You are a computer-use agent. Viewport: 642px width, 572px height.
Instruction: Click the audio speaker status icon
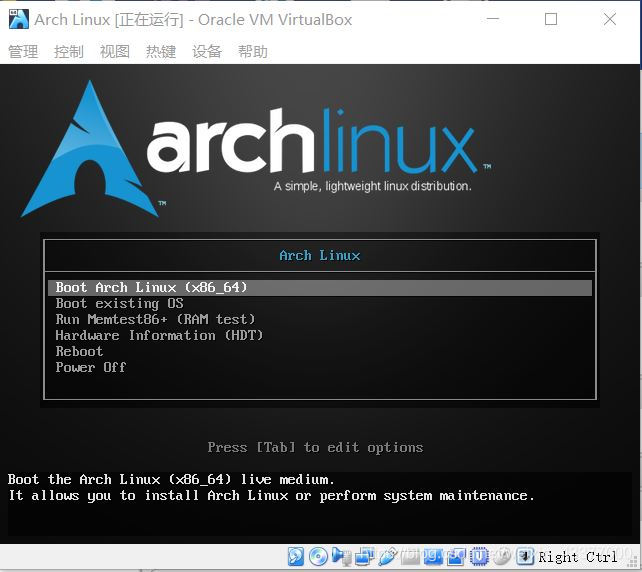341,556
